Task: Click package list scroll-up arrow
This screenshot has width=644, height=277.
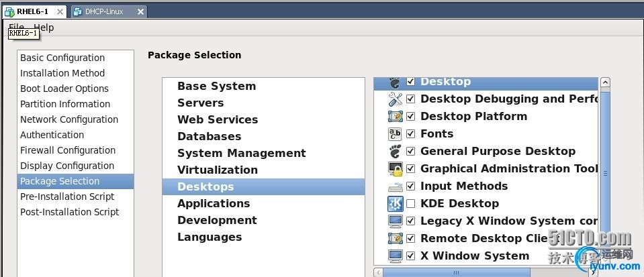Action: click(605, 82)
